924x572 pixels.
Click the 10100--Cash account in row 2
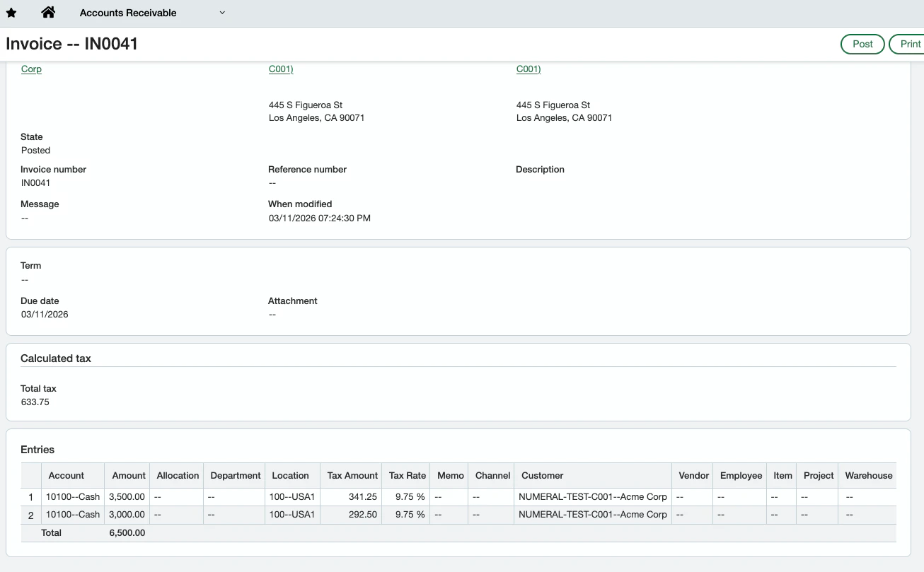(x=73, y=515)
